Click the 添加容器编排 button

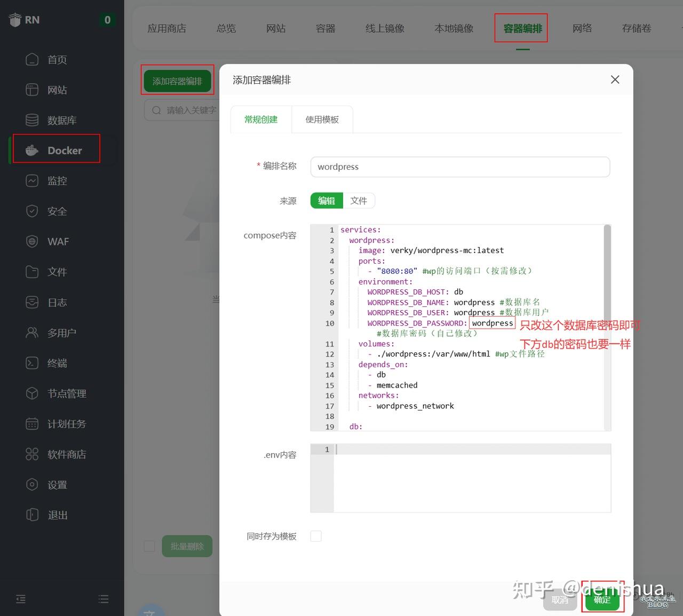click(x=177, y=80)
